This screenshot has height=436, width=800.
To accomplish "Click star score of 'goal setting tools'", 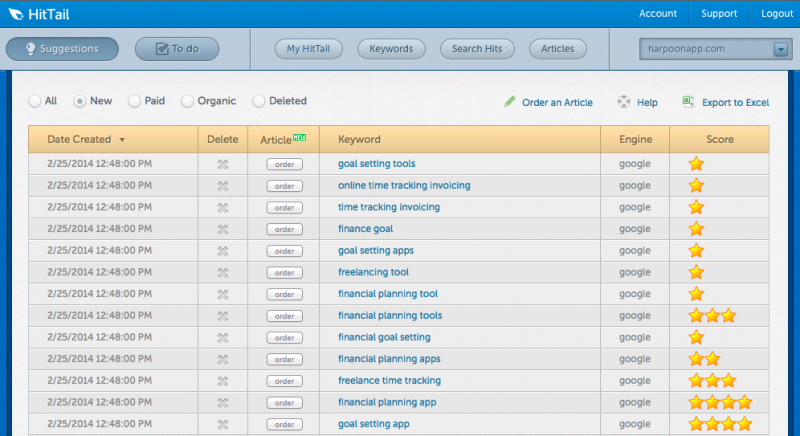I will (x=696, y=164).
